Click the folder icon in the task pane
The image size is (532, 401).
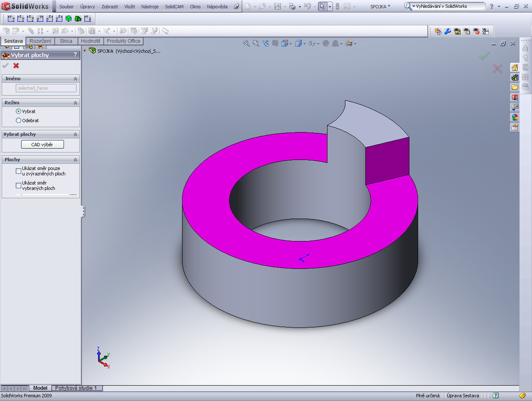click(x=515, y=87)
